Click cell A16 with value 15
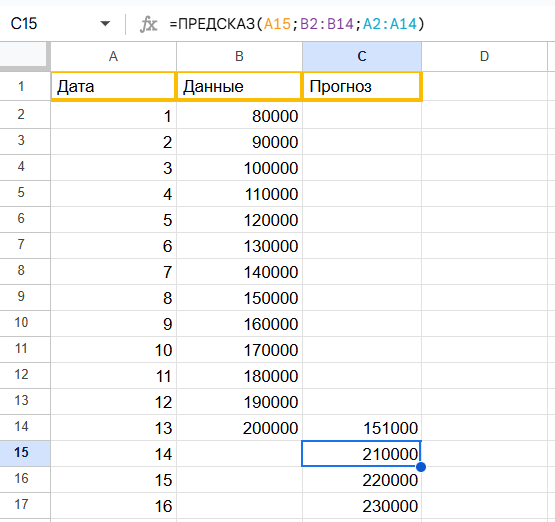This screenshot has width=555, height=522. (113, 480)
